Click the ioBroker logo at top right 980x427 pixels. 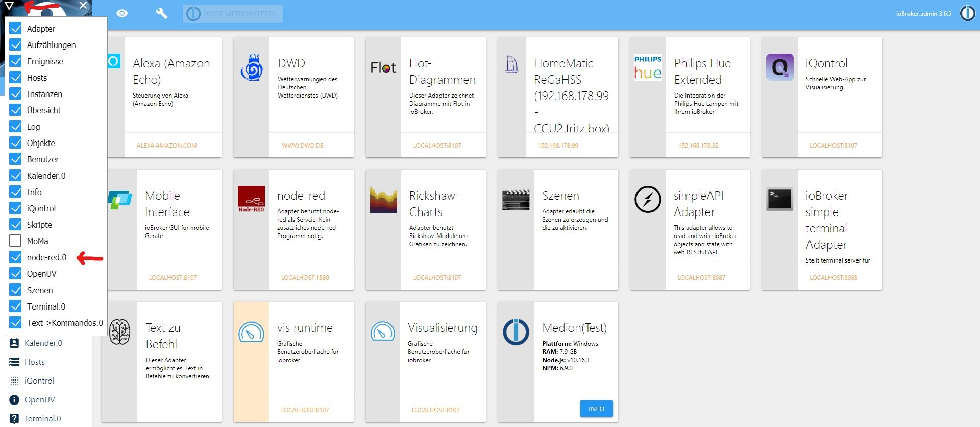coord(968,13)
